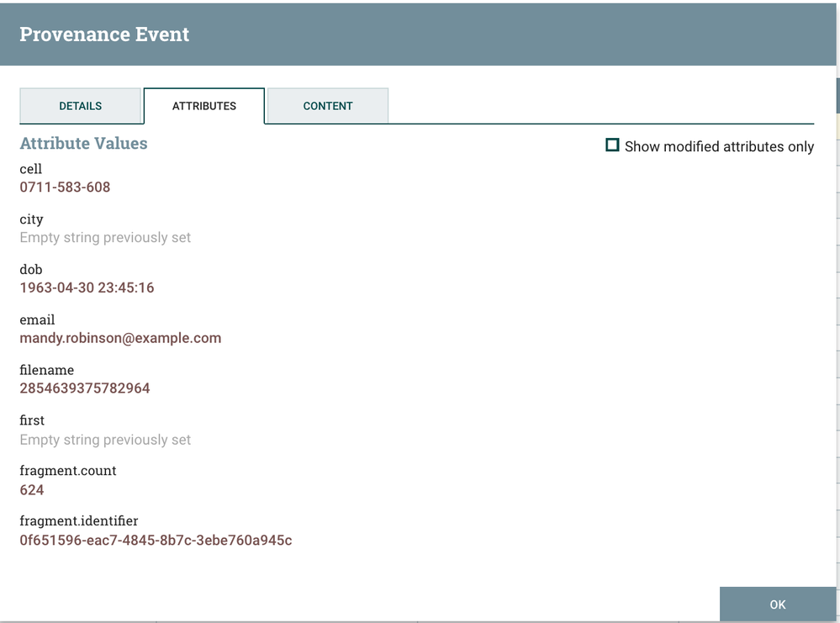This screenshot has height=623, width=840.
Task: Switch to the DETAILS tab
Action: (80, 106)
